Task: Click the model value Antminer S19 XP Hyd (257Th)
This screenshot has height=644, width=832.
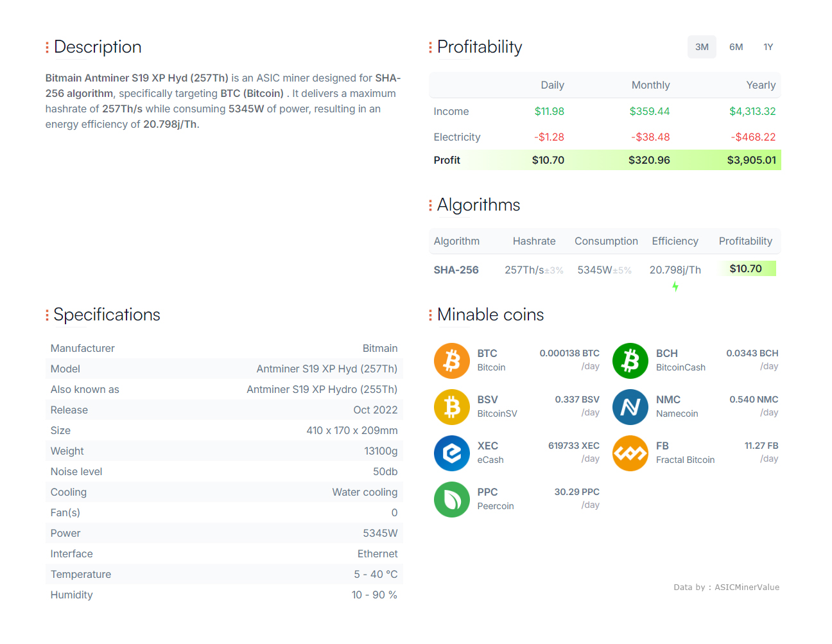Action: coord(327,369)
